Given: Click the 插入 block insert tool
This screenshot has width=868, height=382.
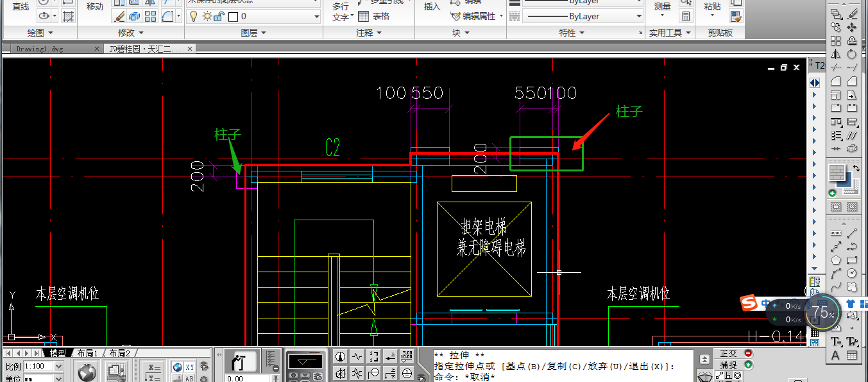Looking at the screenshot, I should pyautogui.click(x=432, y=6).
